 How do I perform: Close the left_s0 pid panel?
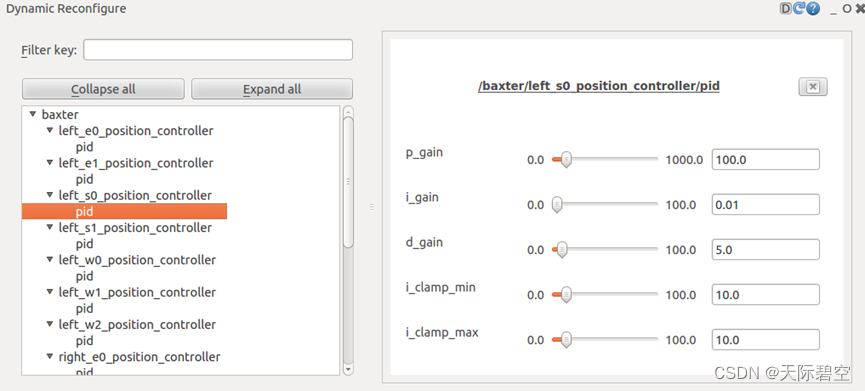pos(813,87)
